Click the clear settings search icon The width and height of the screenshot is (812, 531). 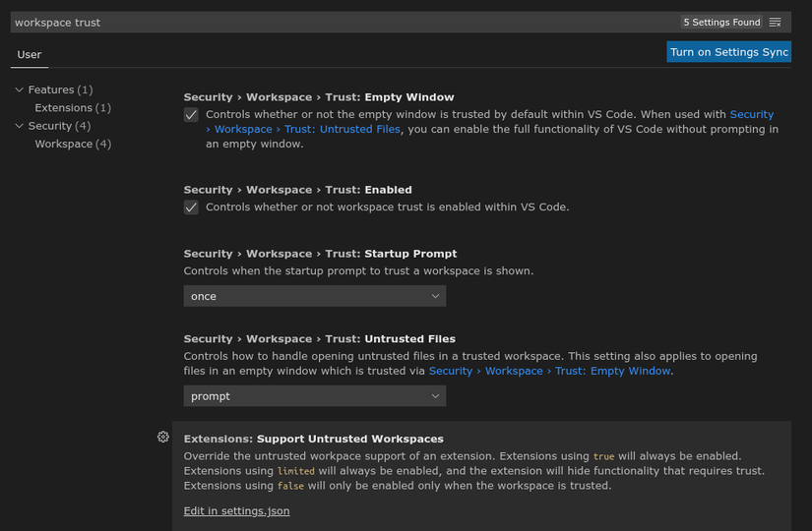tap(776, 22)
